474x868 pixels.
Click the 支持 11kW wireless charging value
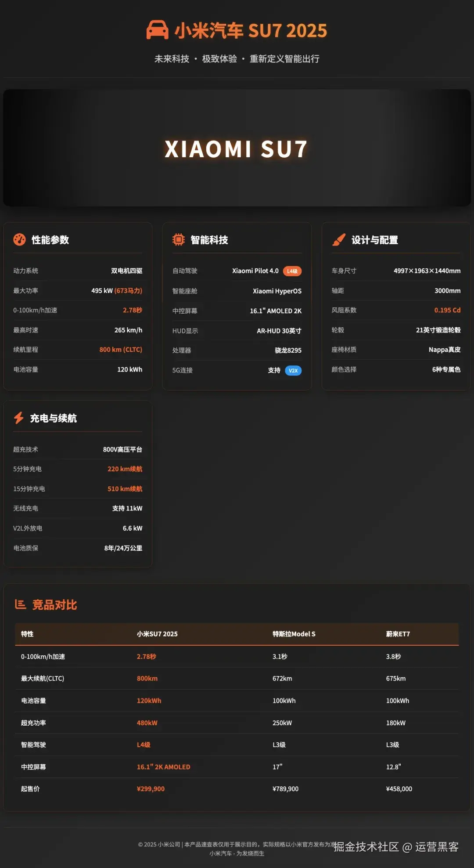coord(127,508)
